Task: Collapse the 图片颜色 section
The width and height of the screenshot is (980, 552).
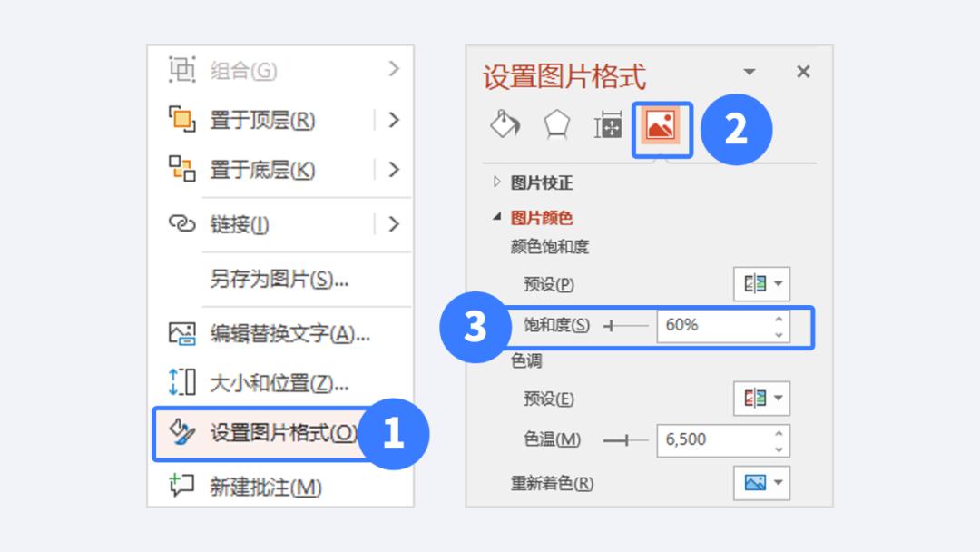Action: [x=496, y=218]
